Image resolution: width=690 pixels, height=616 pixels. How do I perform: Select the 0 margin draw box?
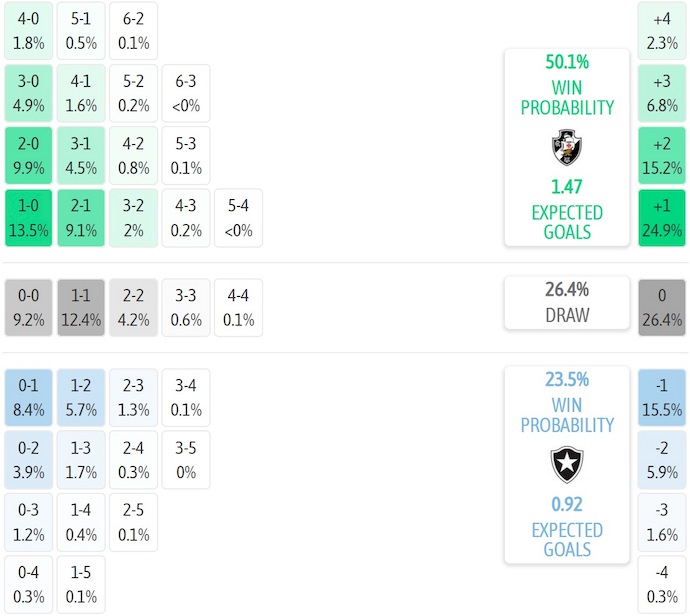click(662, 308)
